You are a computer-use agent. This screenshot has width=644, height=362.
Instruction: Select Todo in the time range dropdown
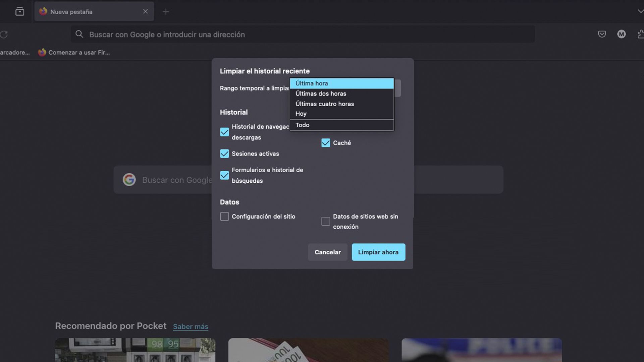pos(302,125)
